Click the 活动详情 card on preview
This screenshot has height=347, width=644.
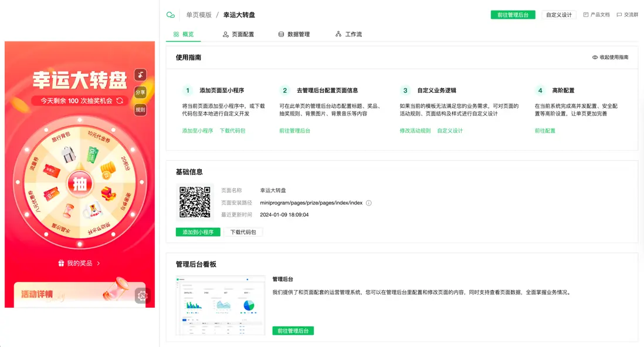coord(80,294)
